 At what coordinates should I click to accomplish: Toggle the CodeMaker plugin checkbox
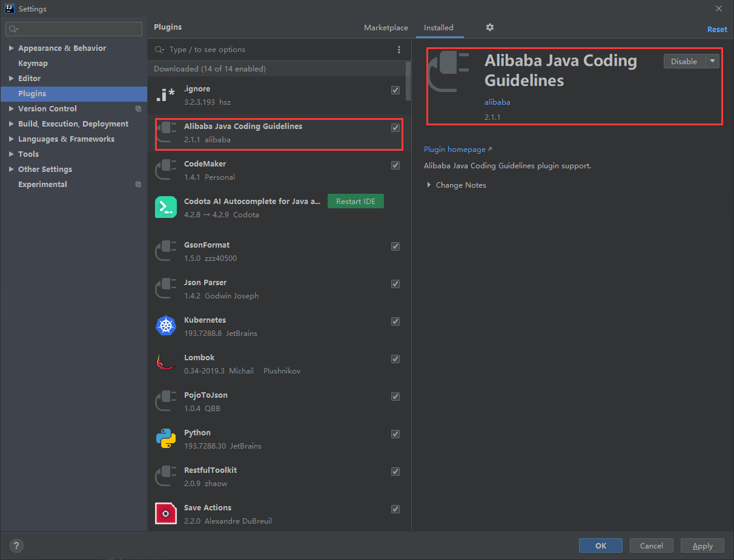(x=395, y=165)
